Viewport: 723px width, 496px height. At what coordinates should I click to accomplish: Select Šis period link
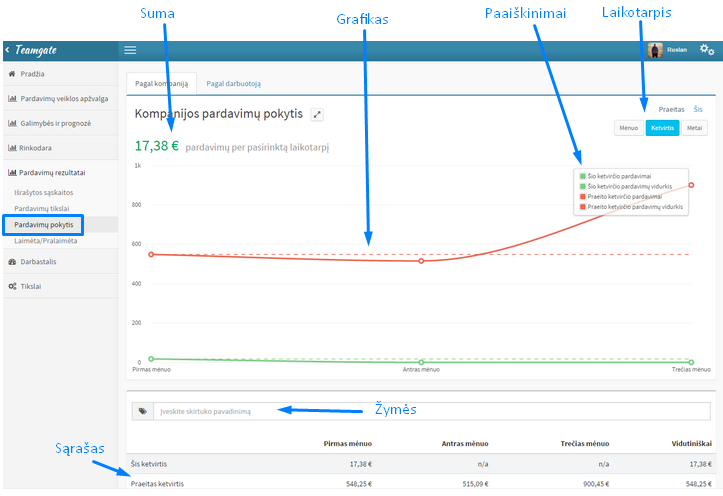pyautogui.click(x=698, y=109)
